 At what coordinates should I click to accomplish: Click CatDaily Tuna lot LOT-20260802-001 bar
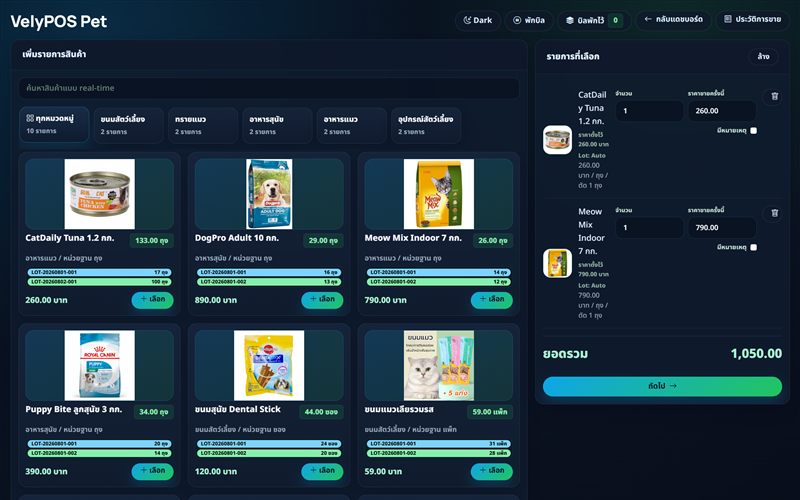coord(99,282)
